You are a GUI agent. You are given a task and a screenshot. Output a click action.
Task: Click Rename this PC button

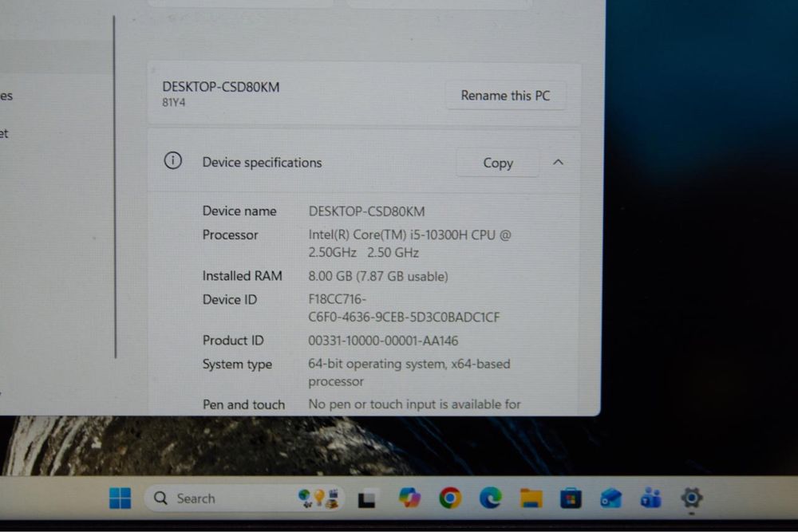505,96
